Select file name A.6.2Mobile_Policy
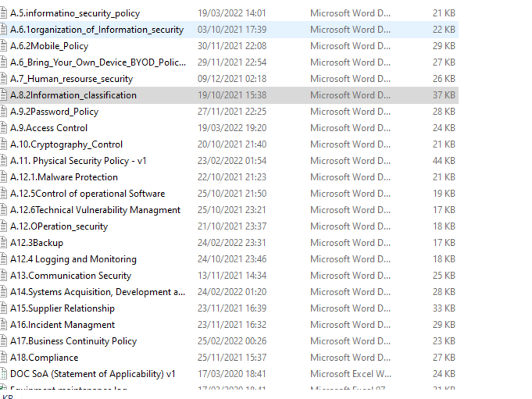 [x=49, y=46]
